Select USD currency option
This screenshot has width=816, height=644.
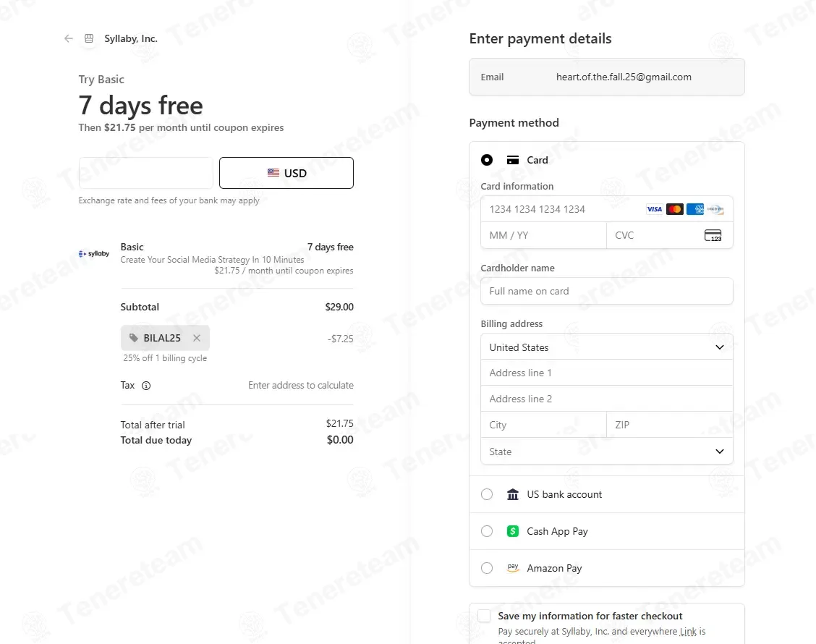pyautogui.click(x=286, y=173)
